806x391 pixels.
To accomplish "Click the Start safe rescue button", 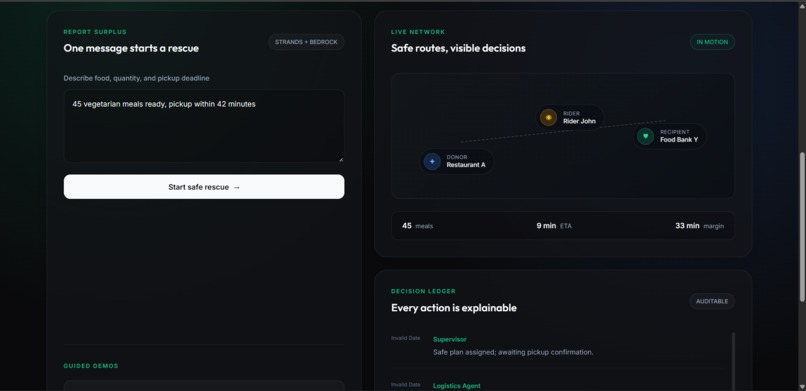I will tap(204, 187).
